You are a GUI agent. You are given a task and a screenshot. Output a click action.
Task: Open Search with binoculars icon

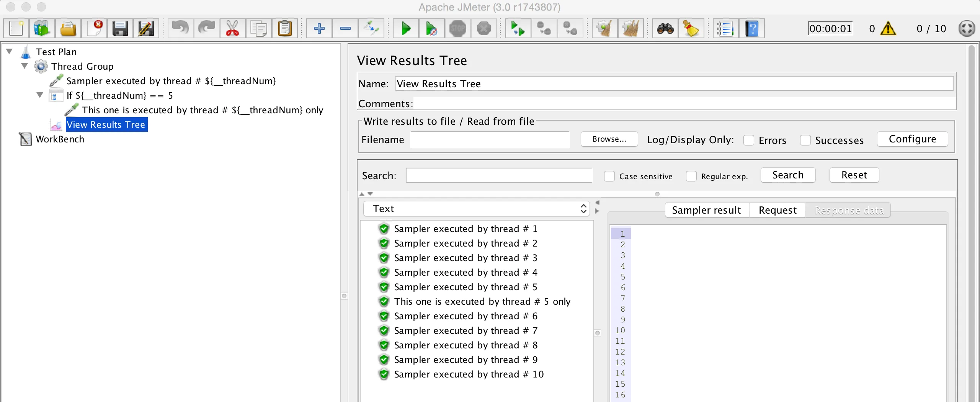coord(665,28)
